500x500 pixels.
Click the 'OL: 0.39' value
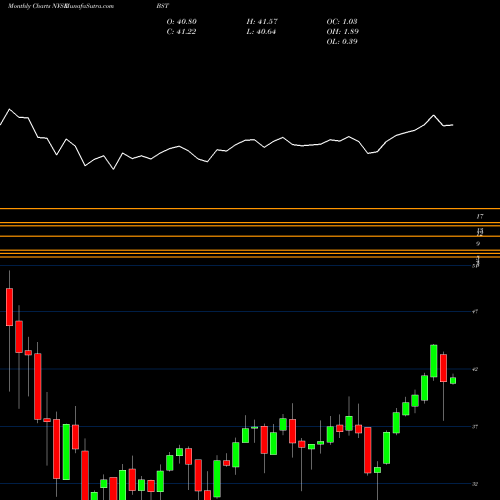click(342, 42)
